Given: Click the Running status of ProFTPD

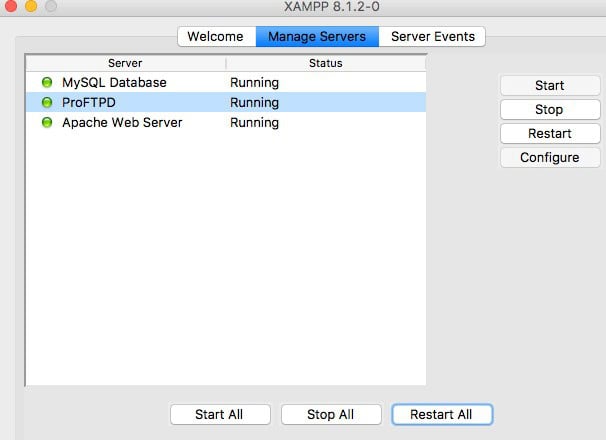Looking at the screenshot, I should point(254,103).
